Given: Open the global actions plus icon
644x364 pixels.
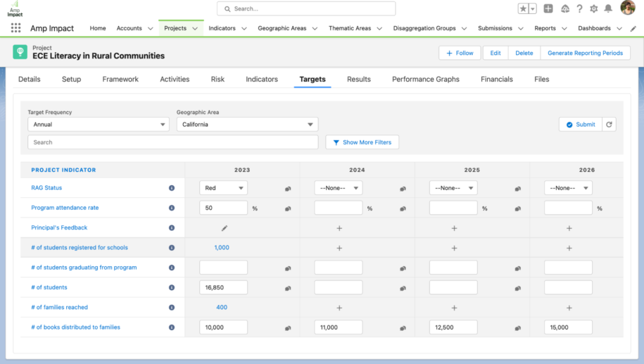Looking at the screenshot, I should pyautogui.click(x=548, y=8).
